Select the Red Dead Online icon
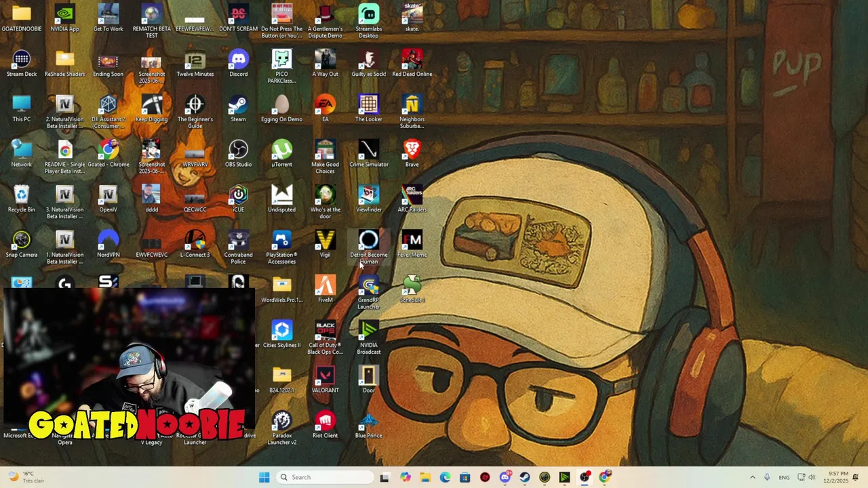 (412, 64)
